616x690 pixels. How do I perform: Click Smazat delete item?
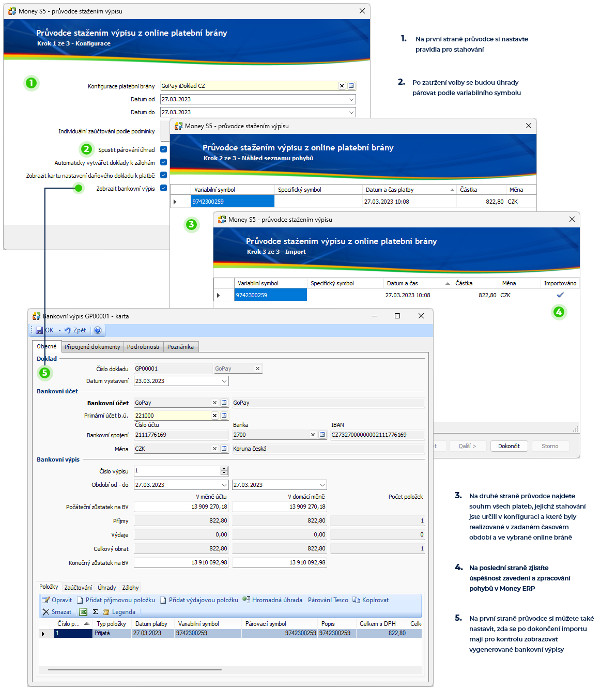point(57,612)
